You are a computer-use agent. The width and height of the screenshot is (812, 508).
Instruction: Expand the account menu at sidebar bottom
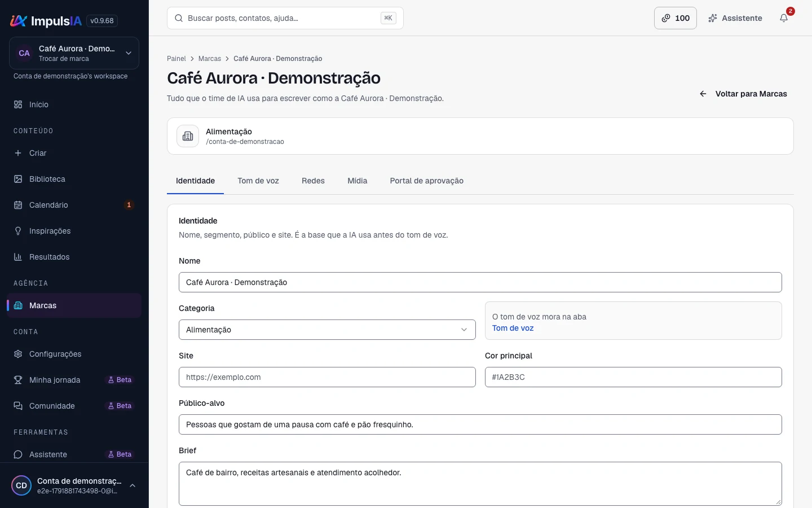coord(74,485)
